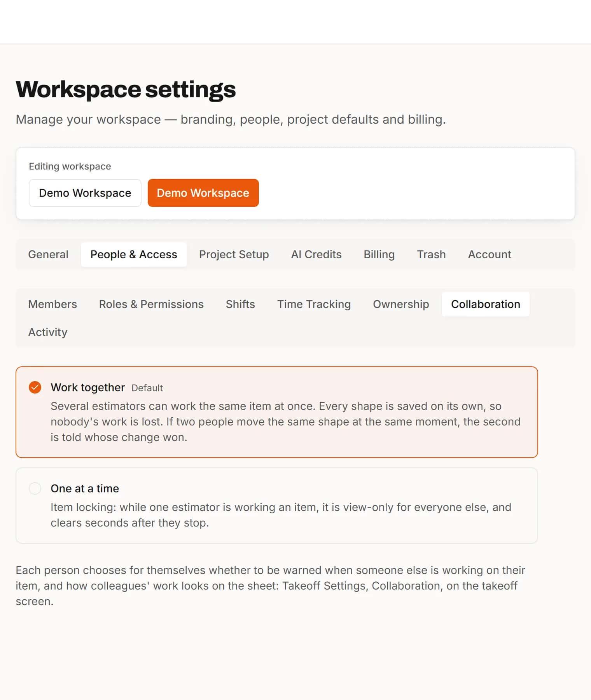Select the Collaboration sub-tab
The image size is (591, 700).
coord(486,304)
